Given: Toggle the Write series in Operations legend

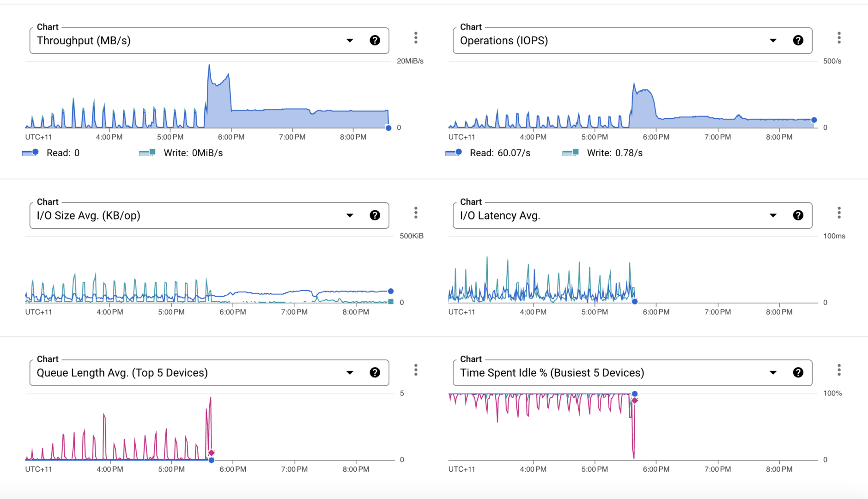Looking at the screenshot, I should tap(603, 153).
